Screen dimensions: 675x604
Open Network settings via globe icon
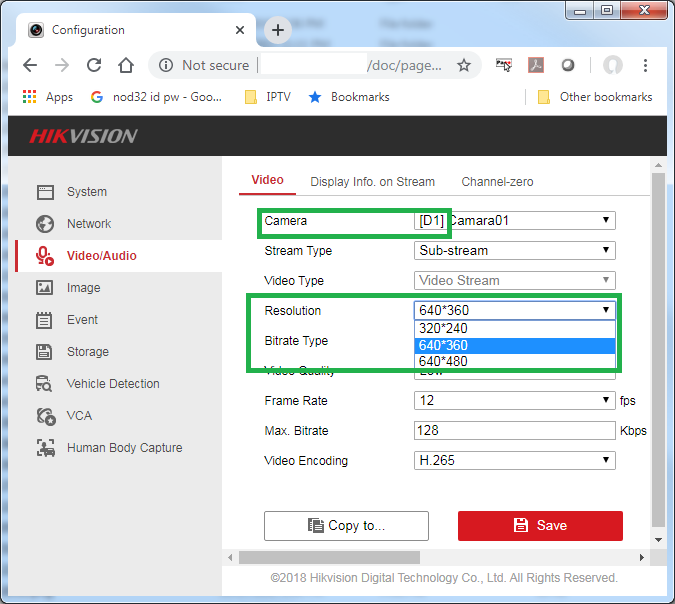[x=44, y=224]
